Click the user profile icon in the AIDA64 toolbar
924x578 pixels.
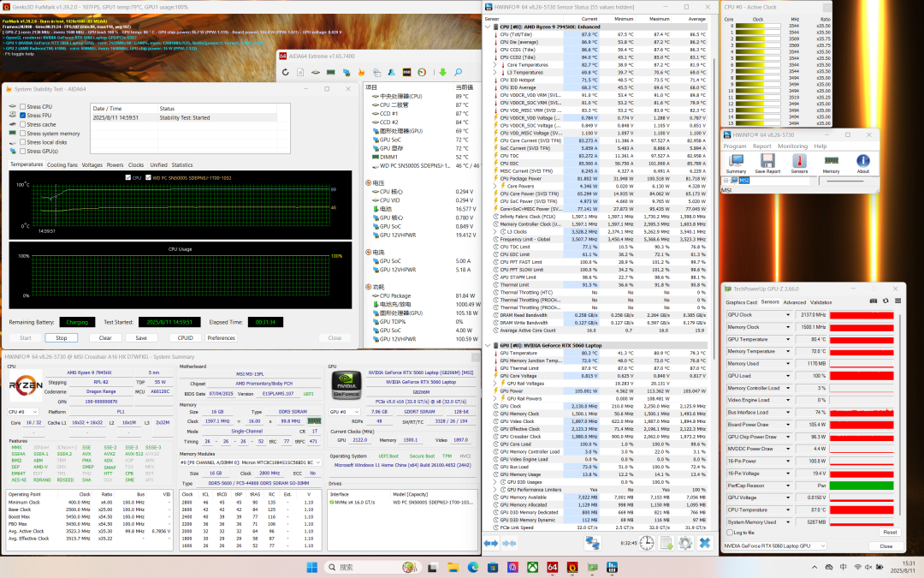(391, 72)
